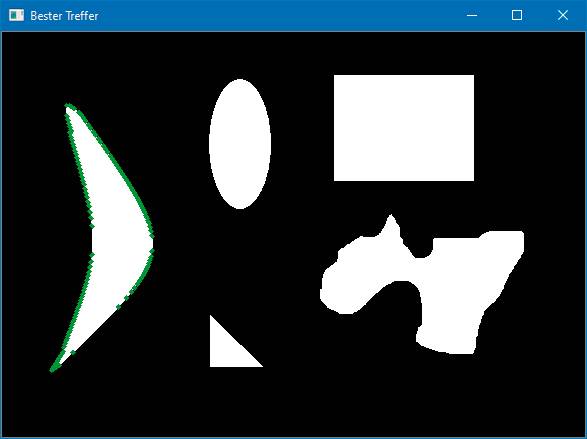
Task: Click the blob's upper right lobe
Action: [x=502, y=243]
